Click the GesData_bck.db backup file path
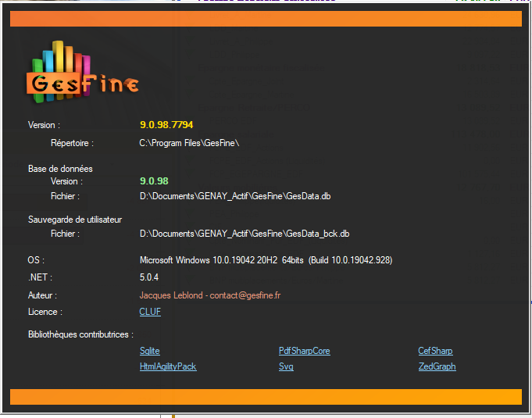This screenshot has height=418, width=532. pos(244,234)
